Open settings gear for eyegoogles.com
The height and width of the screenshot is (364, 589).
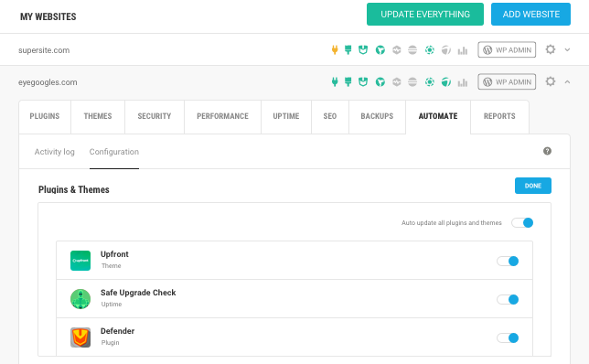[551, 81]
